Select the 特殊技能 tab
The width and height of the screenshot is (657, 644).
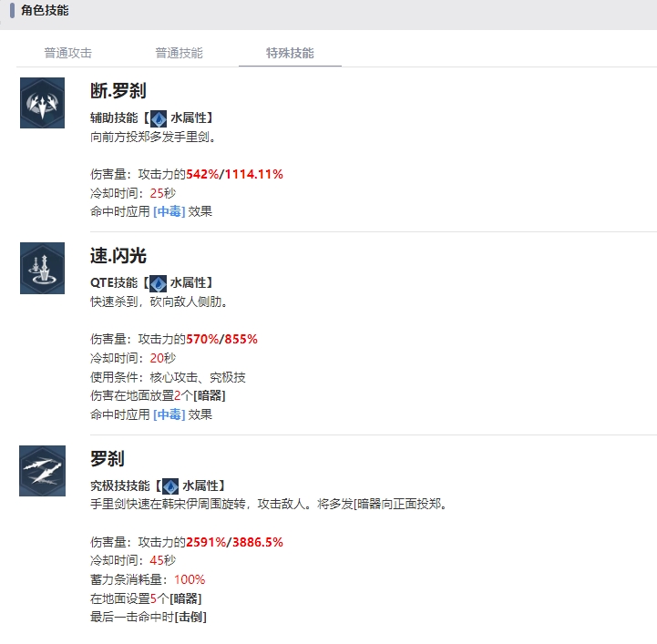pos(290,53)
